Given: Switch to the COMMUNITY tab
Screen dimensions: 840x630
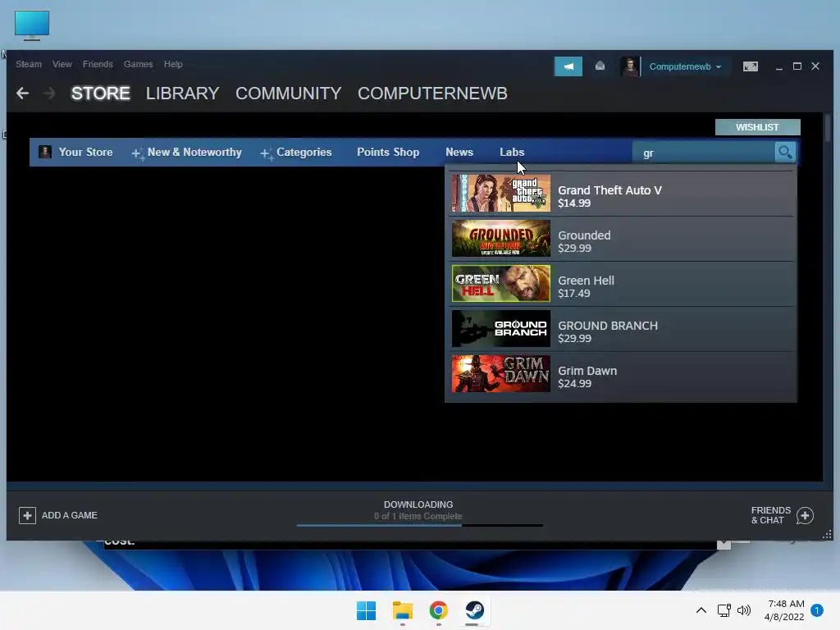Looking at the screenshot, I should pyautogui.click(x=288, y=94).
